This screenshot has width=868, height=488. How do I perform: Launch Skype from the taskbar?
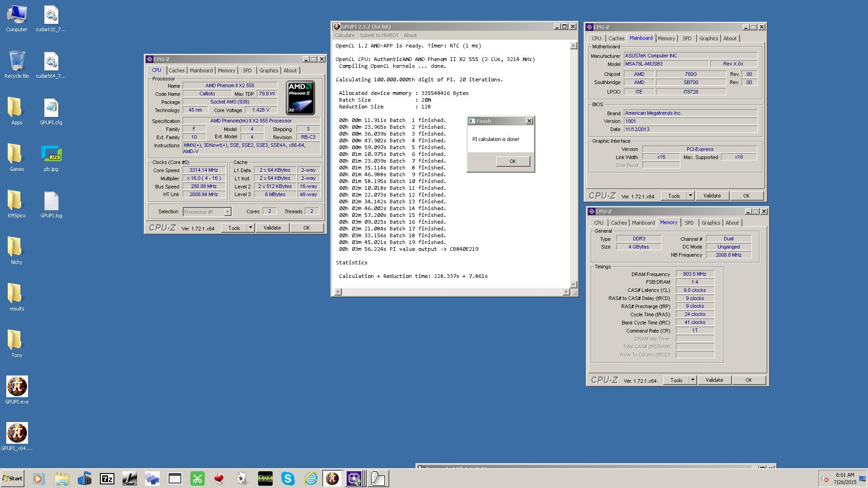[288, 479]
